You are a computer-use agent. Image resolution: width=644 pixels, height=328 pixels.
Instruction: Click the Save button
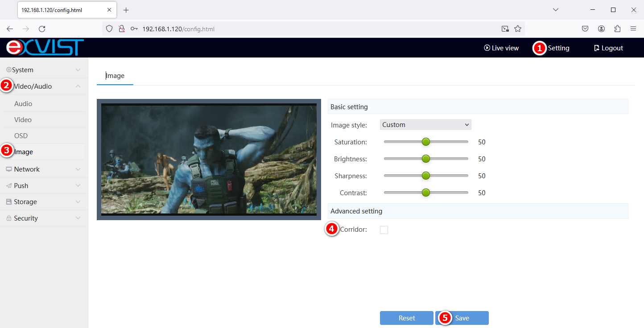pos(462,318)
